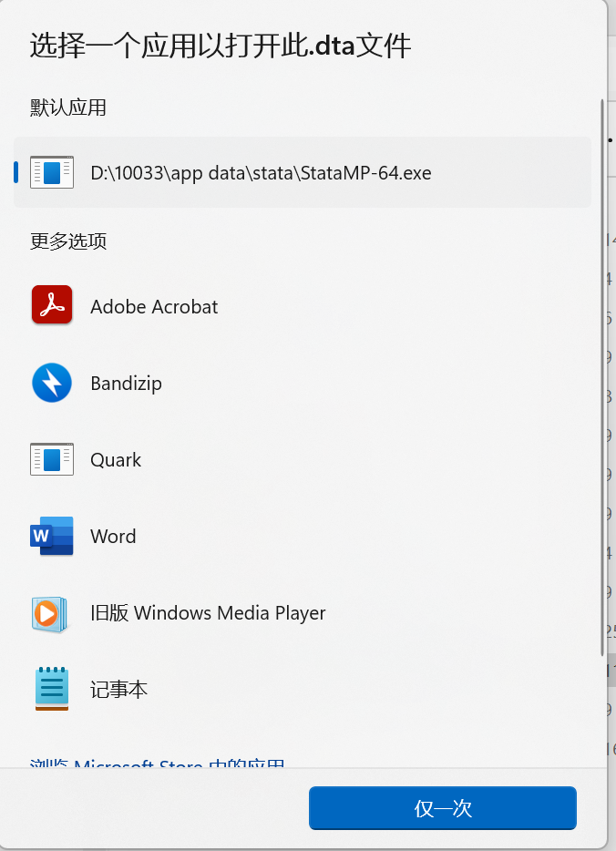Click the 选择一个应用以打开此.dta文件 dialog title
Screen dimensions: 616x851
221,45
